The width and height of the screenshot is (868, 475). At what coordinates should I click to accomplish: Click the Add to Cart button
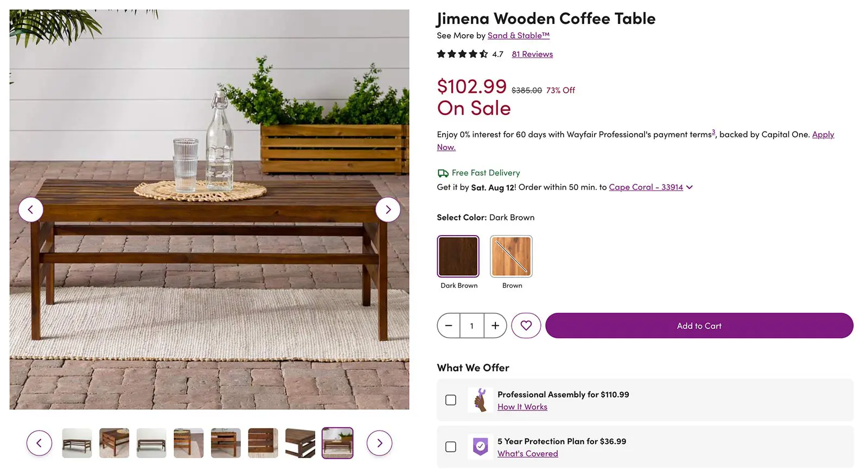pos(699,326)
